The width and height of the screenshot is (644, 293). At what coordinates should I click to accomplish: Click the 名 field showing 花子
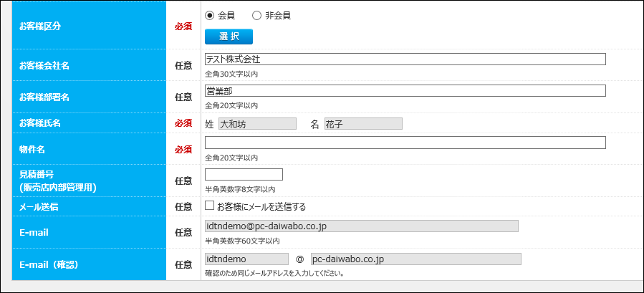(x=363, y=124)
